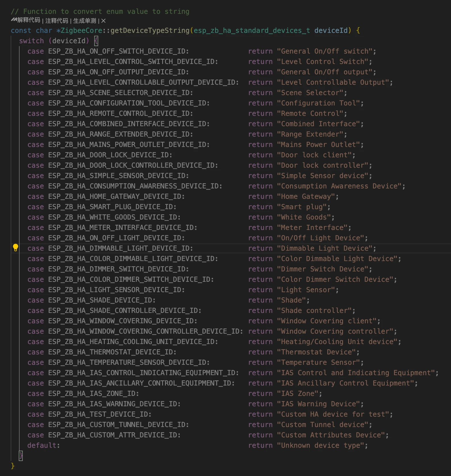Click the closing brace of the switch block
The height and width of the screenshot is (476, 451).
21,456
